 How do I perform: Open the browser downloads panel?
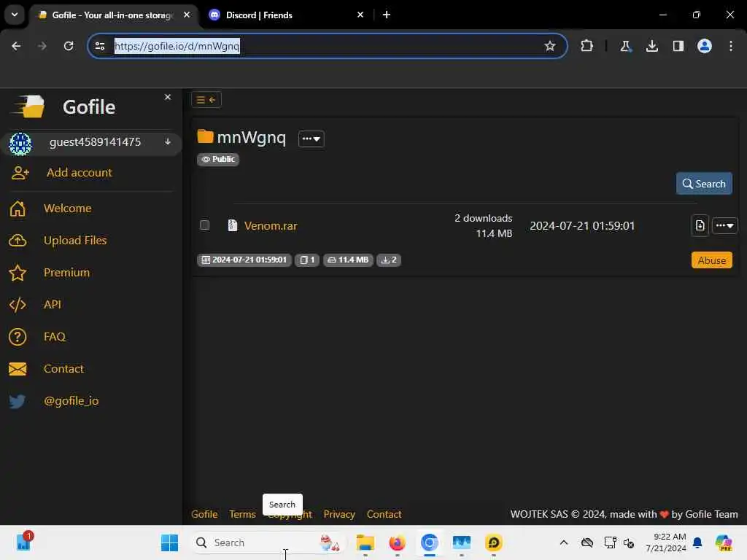(651, 46)
